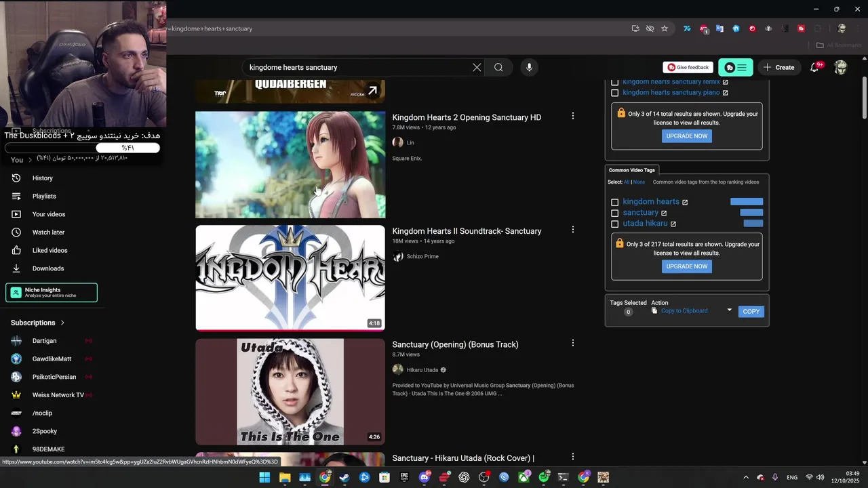
Task: Open Epic Games Launcher from taskbar
Action: [x=404, y=477]
